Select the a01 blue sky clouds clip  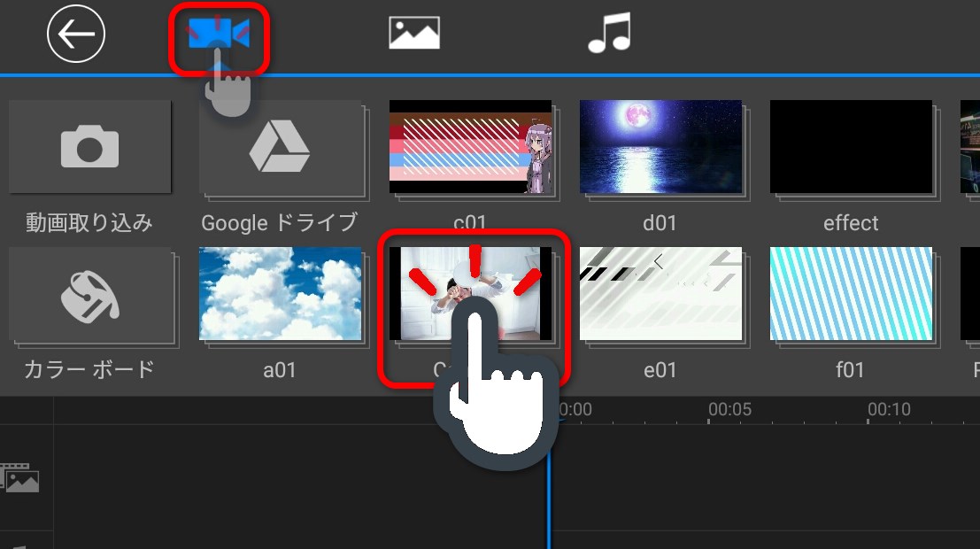tap(280, 294)
